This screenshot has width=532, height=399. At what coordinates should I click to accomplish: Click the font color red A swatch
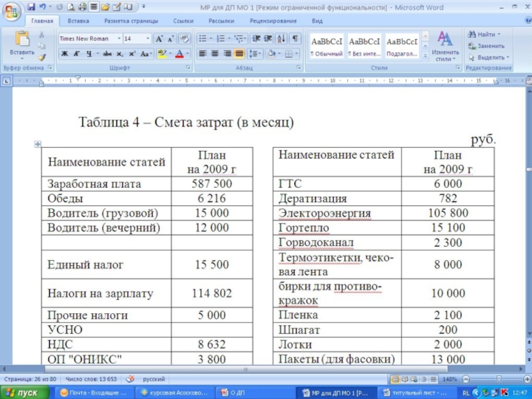180,53
